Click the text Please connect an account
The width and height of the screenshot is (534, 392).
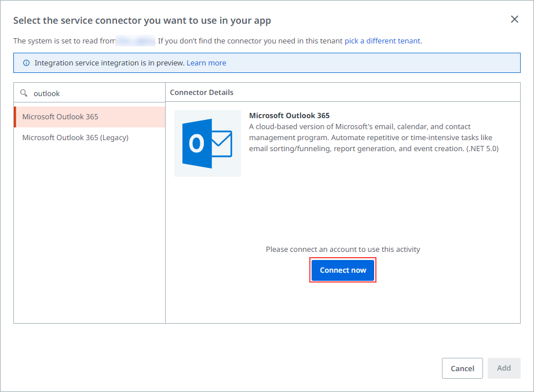(343, 250)
